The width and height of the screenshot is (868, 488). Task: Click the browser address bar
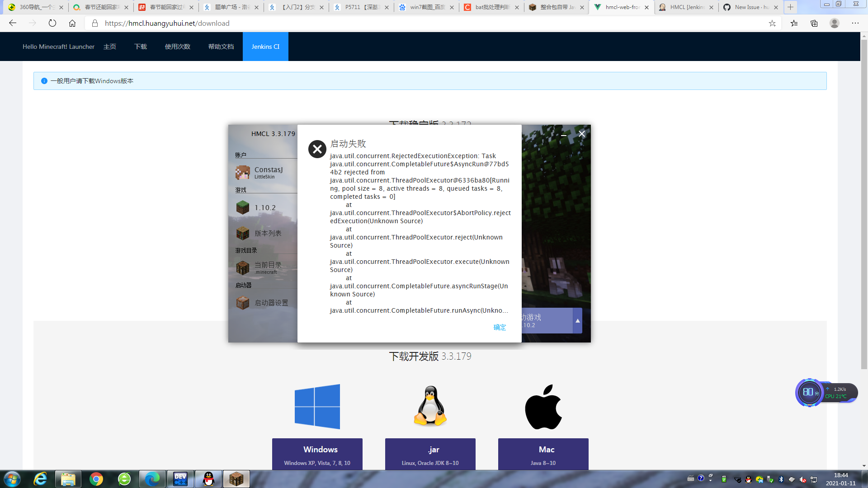(x=226, y=23)
